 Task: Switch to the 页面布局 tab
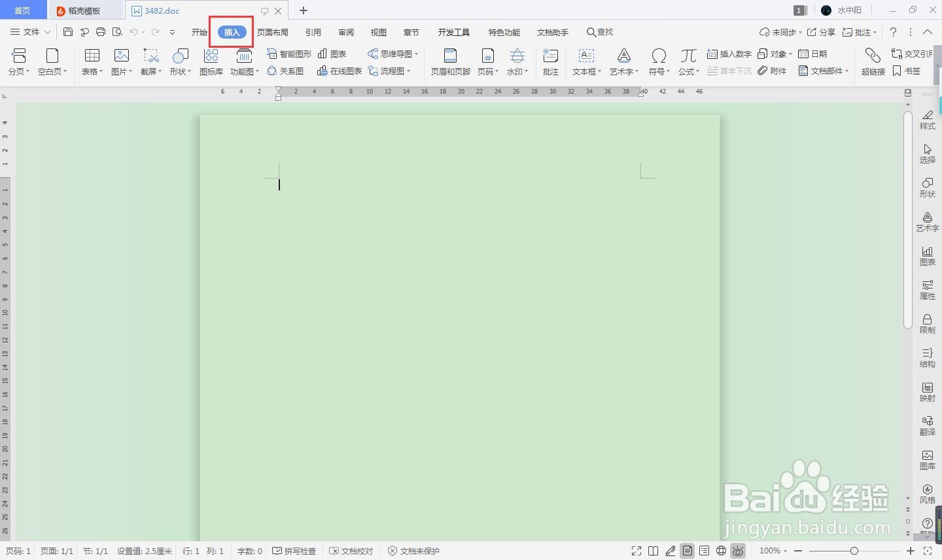click(x=273, y=32)
